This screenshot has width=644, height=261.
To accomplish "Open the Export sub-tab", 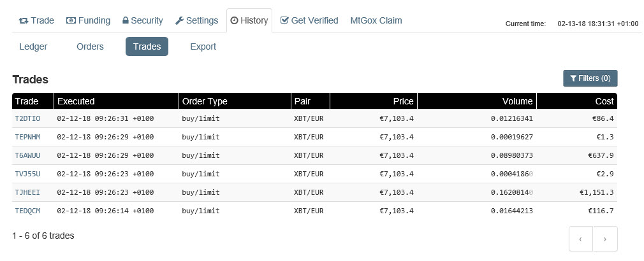I will coord(203,46).
